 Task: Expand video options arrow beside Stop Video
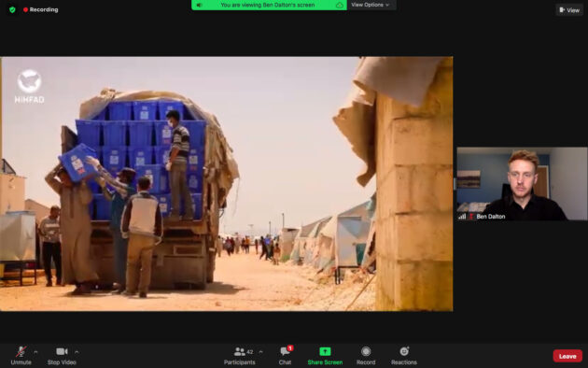click(x=77, y=352)
